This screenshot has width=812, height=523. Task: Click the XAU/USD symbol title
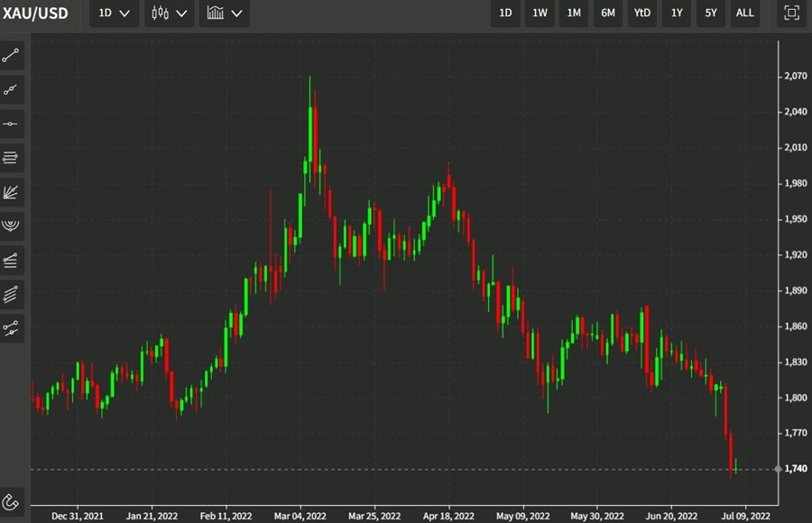(35, 13)
